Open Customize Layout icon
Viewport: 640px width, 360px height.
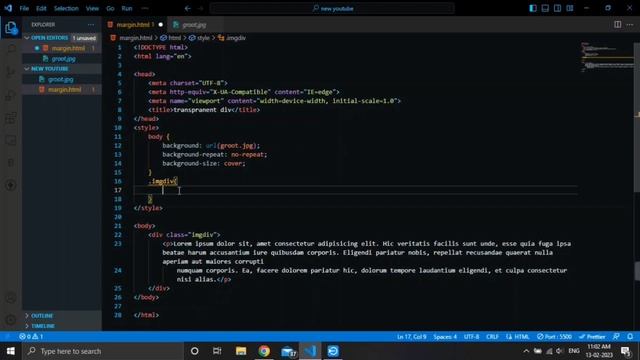tap(570, 8)
